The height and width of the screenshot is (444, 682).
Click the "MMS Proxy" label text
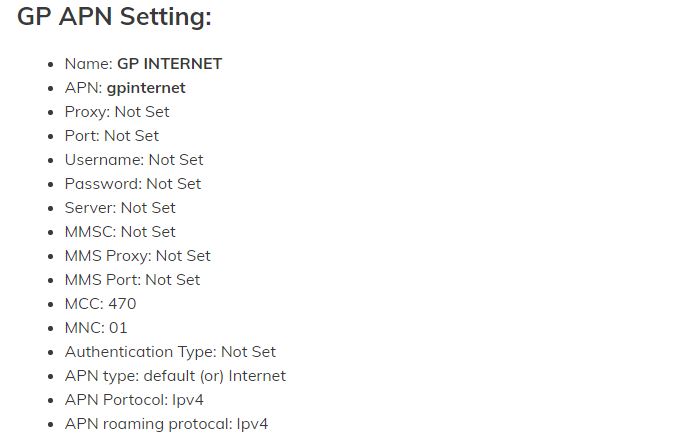pos(107,256)
